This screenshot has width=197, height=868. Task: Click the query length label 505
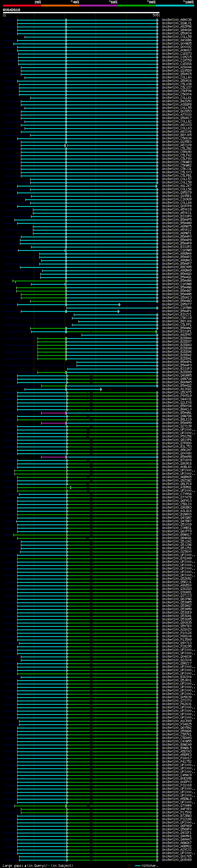pos(155,15)
